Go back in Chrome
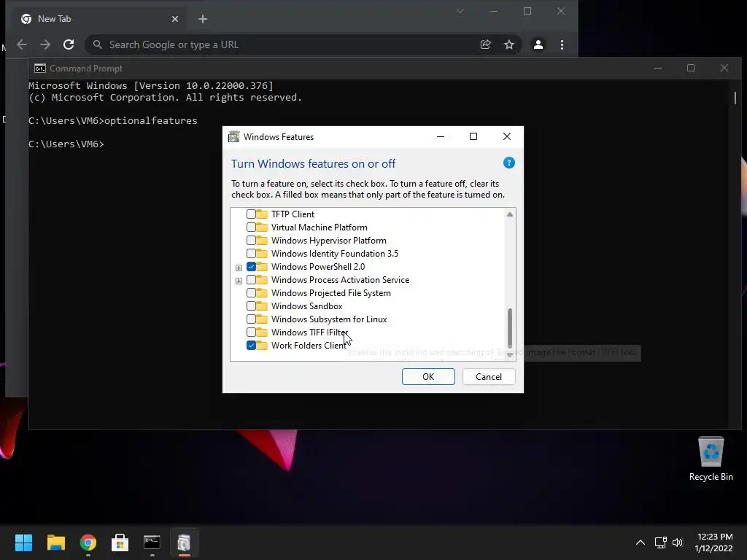Viewport: 747px width, 560px height. click(x=22, y=44)
